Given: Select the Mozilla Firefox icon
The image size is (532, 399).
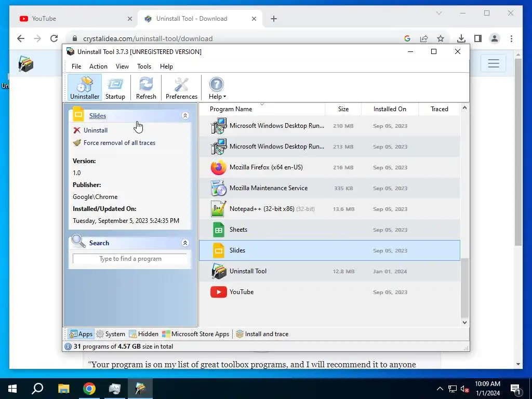Looking at the screenshot, I should tap(219, 167).
